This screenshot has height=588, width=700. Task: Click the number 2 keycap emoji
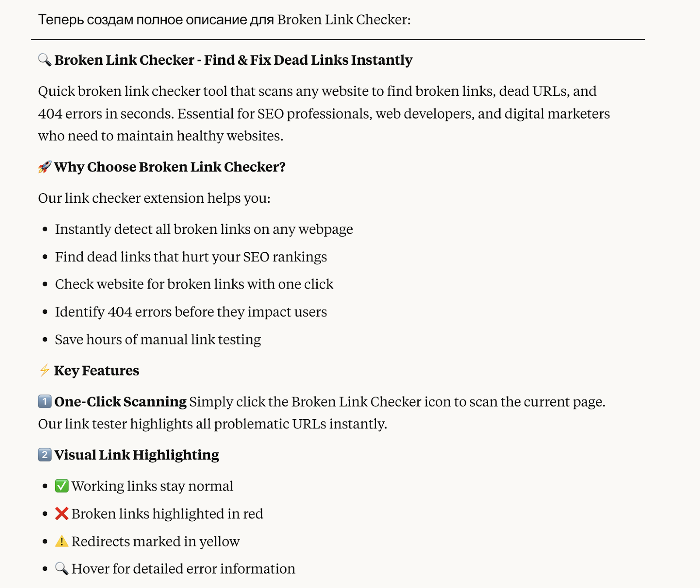(x=45, y=455)
